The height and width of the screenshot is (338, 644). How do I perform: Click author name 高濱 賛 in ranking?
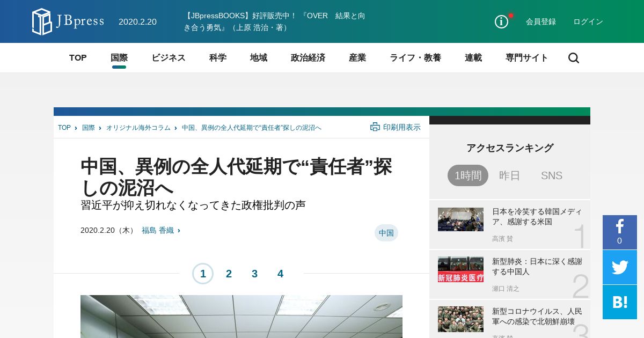502,239
